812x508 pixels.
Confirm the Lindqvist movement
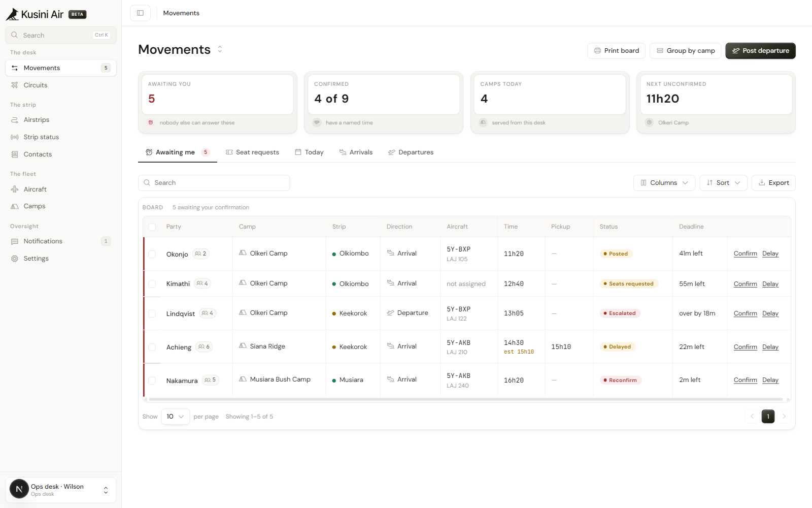tap(745, 313)
